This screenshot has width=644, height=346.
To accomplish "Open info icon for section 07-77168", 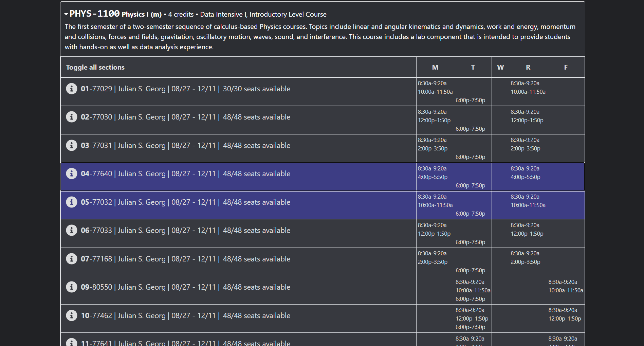I will pyautogui.click(x=71, y=259).
